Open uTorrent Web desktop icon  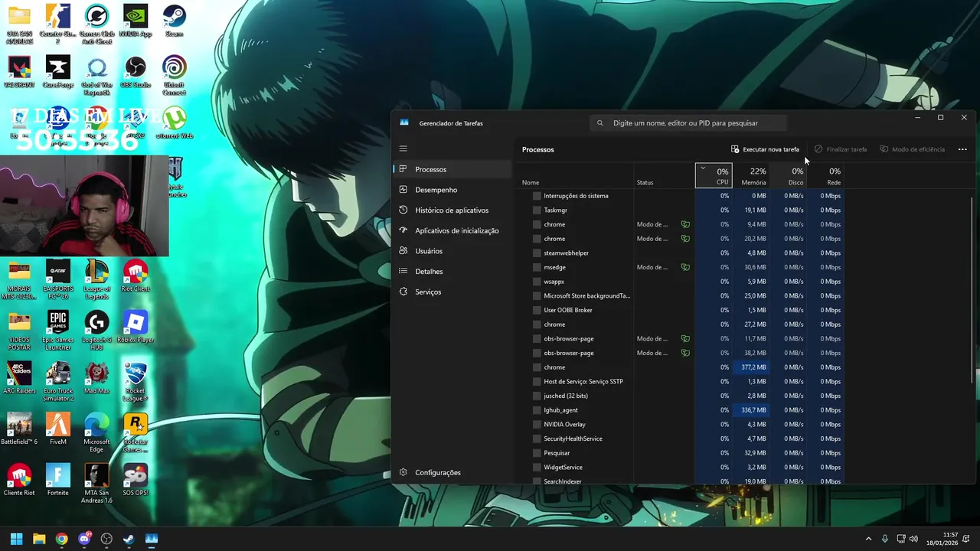click(174, 122)
